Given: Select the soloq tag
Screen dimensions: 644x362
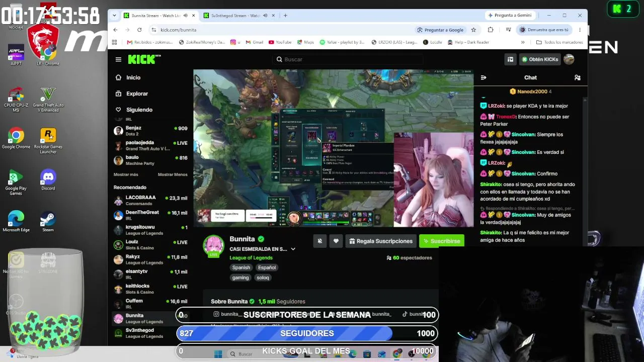Looking at the screenshot, I should [x=263, y=278].
